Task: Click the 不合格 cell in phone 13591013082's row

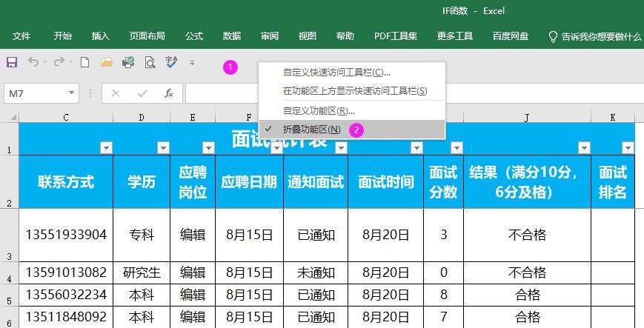Action: point(527,273)
